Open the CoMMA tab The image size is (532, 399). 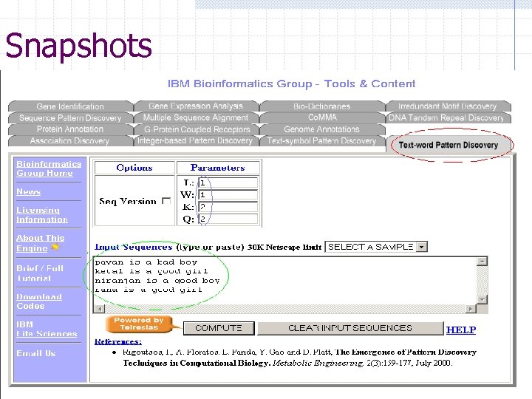[322, 117]
